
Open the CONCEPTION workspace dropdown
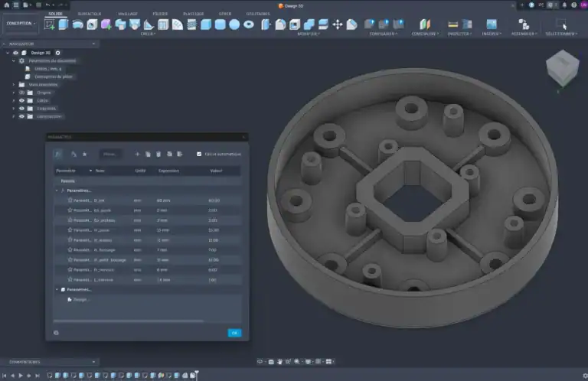(21, 23)
